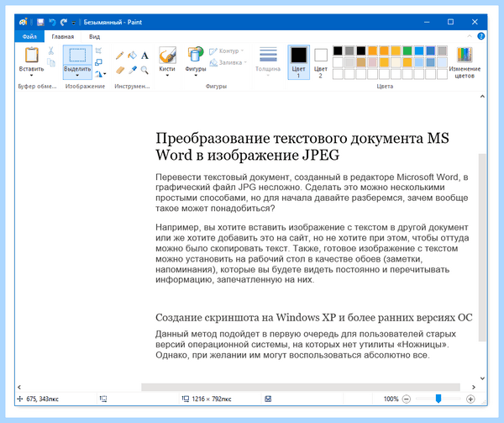Open the Rotate or flip dropdown

[100, 74]
